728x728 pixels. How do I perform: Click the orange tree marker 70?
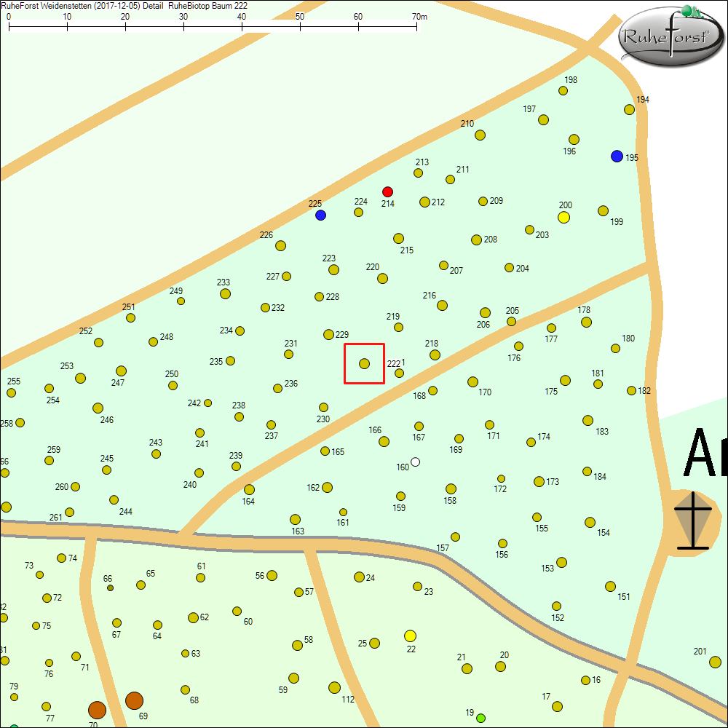point(97,710)
